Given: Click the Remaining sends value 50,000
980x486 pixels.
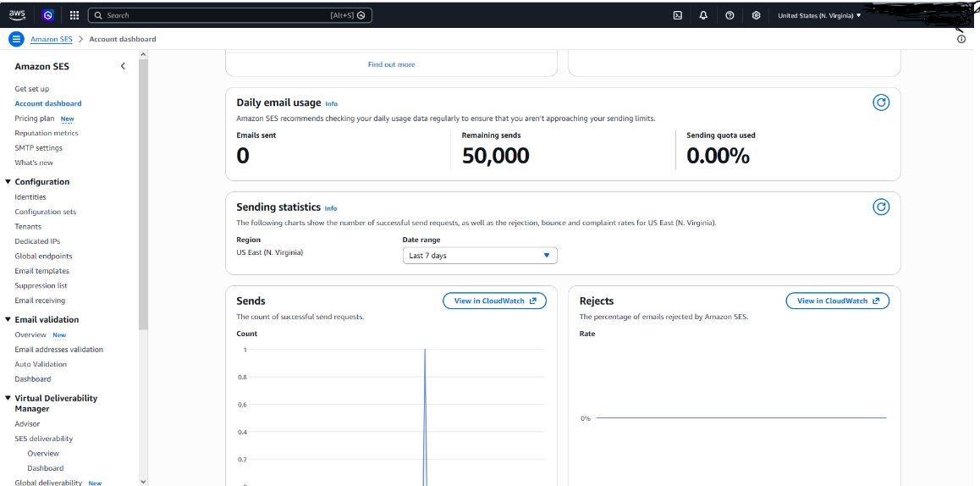Looking at the screenshot, I should (x=496, y=156).
